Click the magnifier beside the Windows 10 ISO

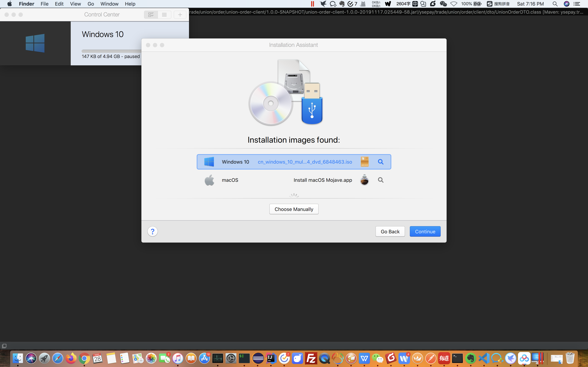(x=381, y=162)
